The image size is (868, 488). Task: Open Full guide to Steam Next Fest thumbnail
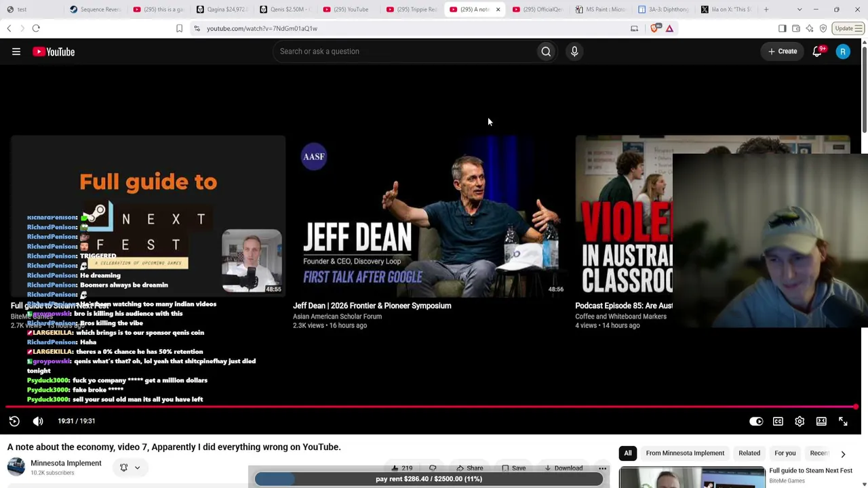(x=148, y=217)
